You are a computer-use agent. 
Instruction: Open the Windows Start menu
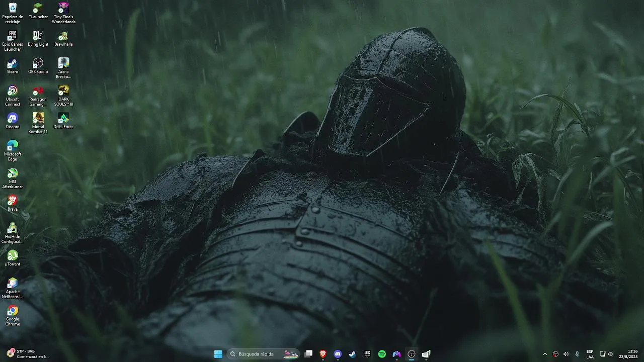pyautogui.click(x=218, y=354)
